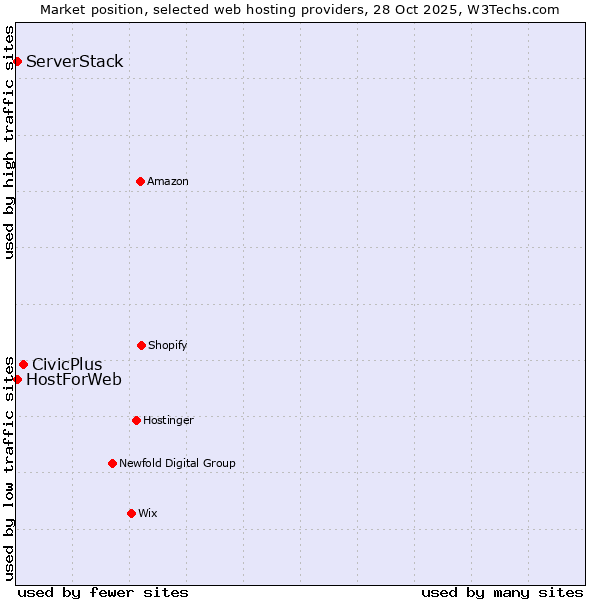Select the CivicPlus text label
Viewport: 600px width, 600px height.
[67, 364]
